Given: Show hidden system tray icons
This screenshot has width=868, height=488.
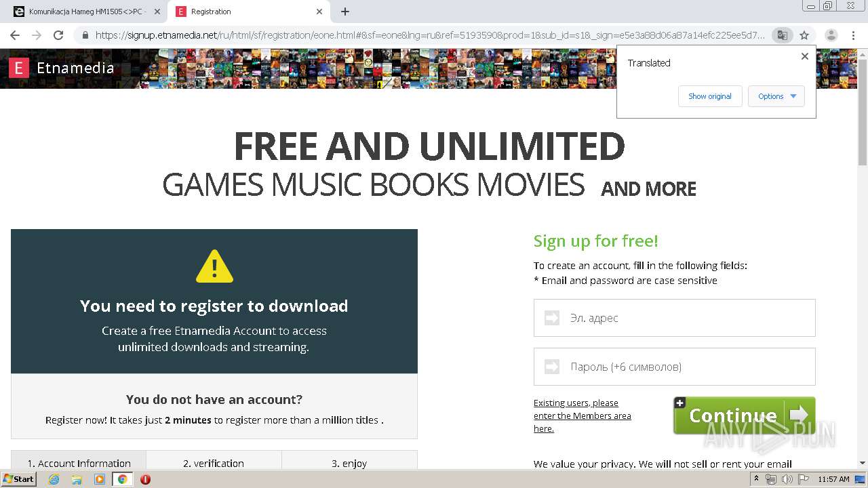Looking at the screenshot, I should tap(756, 479).
